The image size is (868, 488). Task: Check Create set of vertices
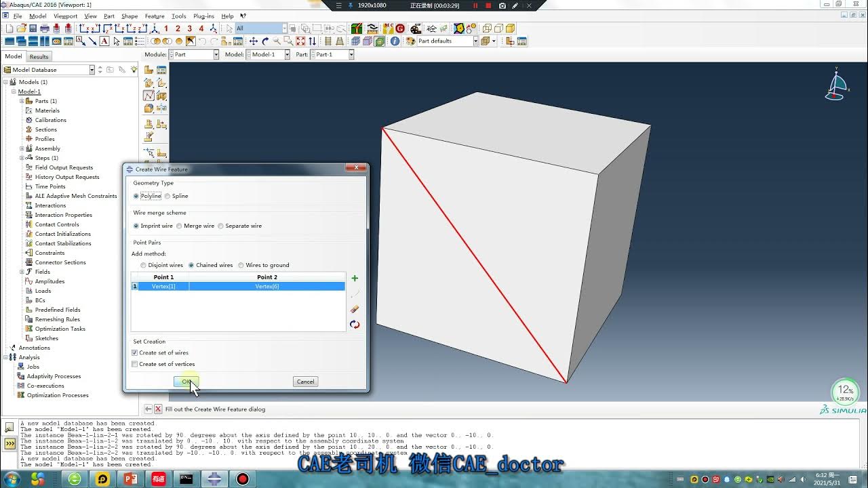134,364
